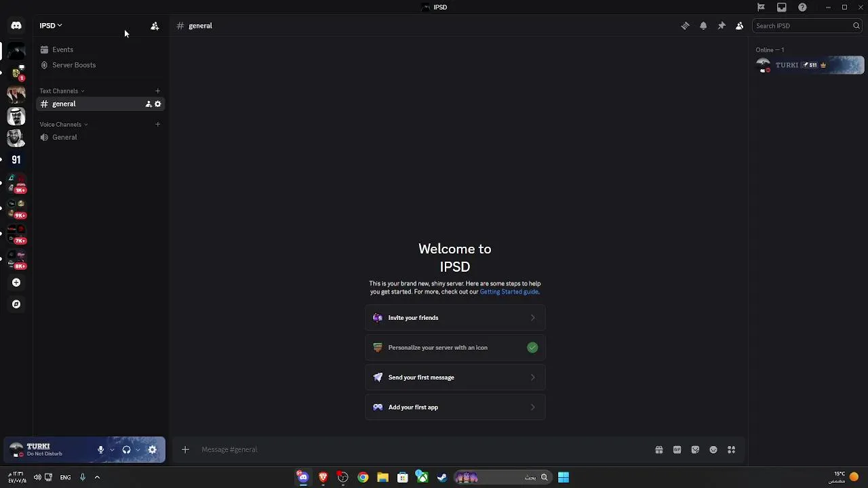Image resolution: width=868 pixels, height=488 pixels.
Task: Click ENG language indicator in system tray
Action: click(x=65, y=478)
